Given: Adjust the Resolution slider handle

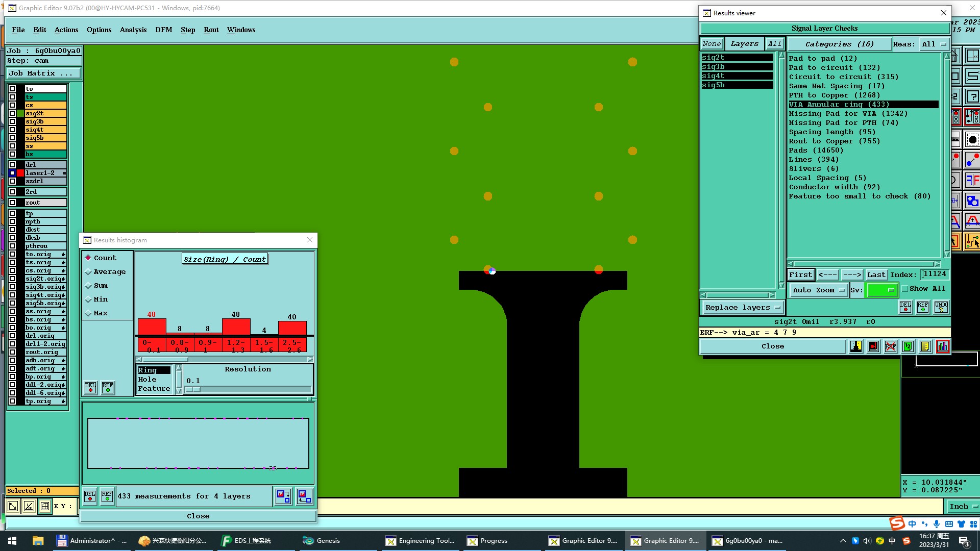Looking at the screenshot, I should [193, 390].
